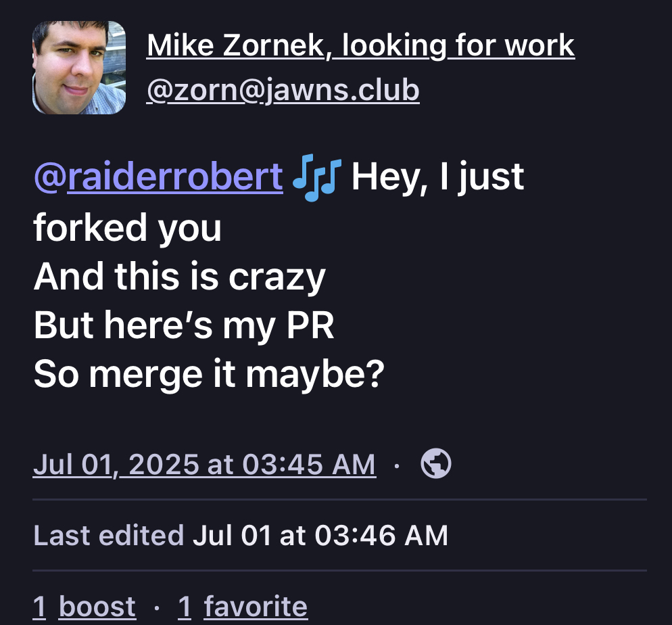
Task: Open the "Mike Zornek, looking for work" display name
Action: coord(360,46)
